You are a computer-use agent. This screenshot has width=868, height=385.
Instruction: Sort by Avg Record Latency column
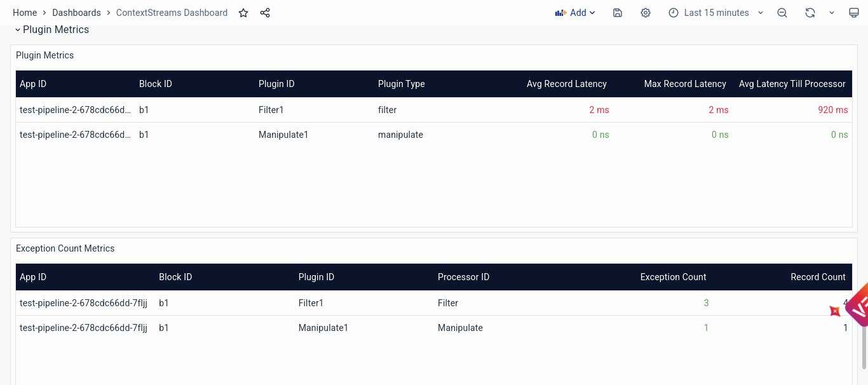pyautogui.click(x=566, y=84)
